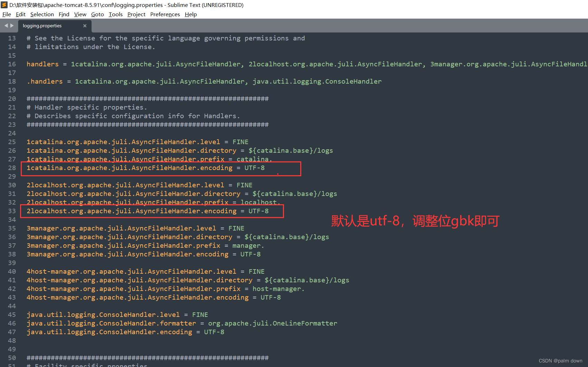Close the logging.properties tab
The width and height of the screenshot is (588, 367).
tap(85, 26)
